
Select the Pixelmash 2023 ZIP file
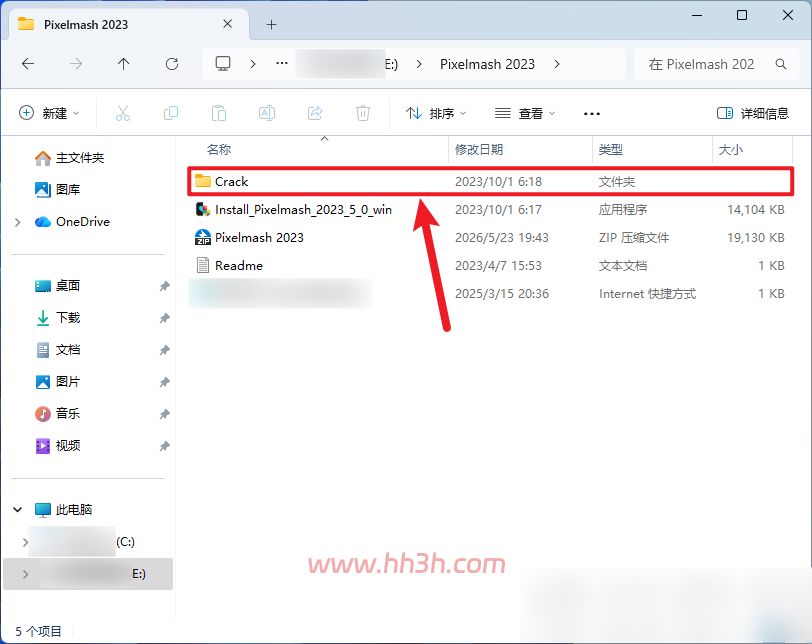click(490, 238)
